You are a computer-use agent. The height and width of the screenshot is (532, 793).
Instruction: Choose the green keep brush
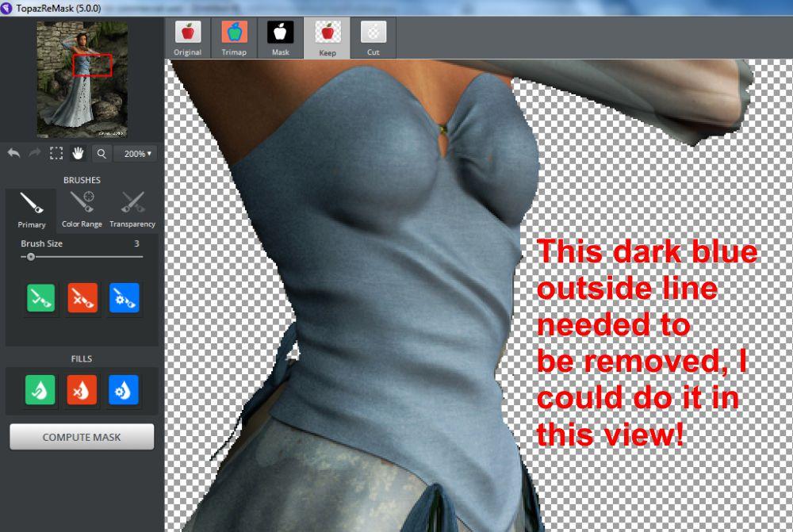pyautogui.click(x=40, y=298)
